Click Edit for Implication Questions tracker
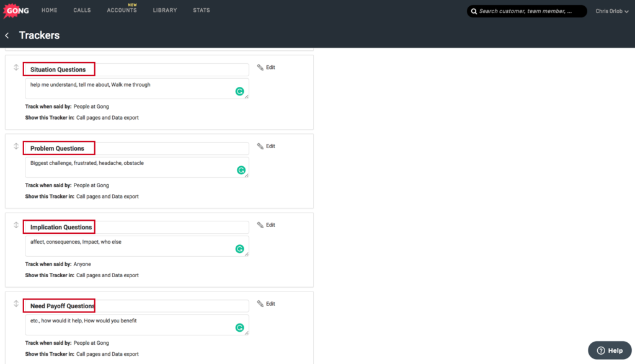This screenshot has height=364, width=635. pos(269,224)
